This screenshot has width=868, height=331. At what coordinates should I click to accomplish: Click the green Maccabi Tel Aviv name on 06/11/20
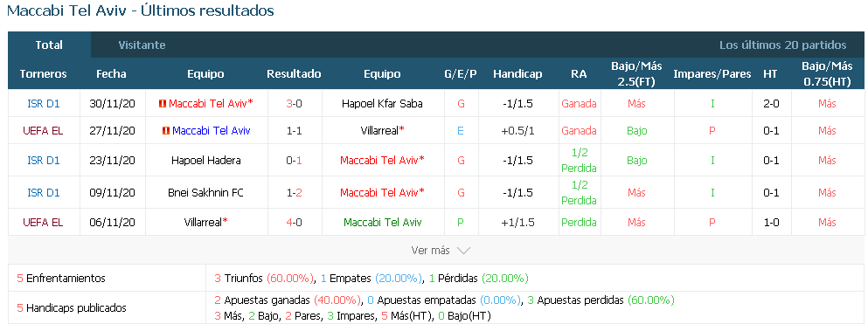coord(383,222)
